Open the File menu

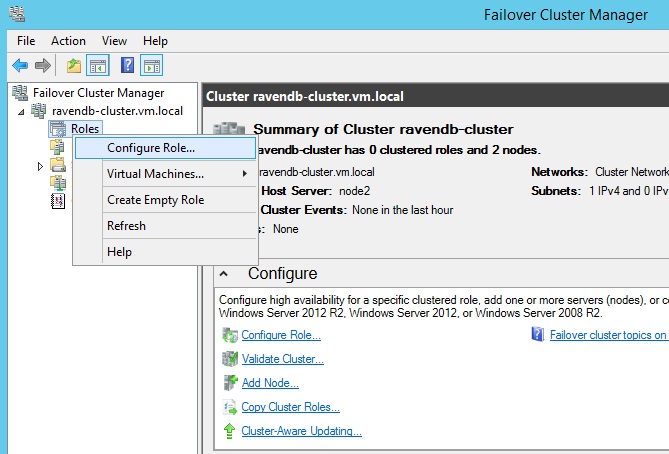[x=26, y=41]
